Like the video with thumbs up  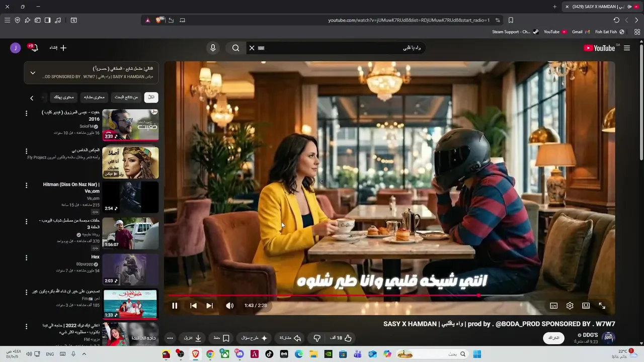[x=341, y=338]
